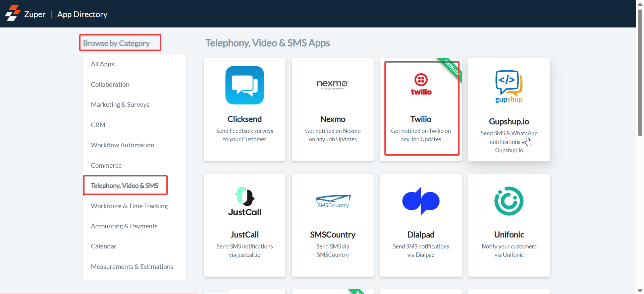The image size is (644, 294).
Task: Open the JustCall app title
Action: [245, 235]
